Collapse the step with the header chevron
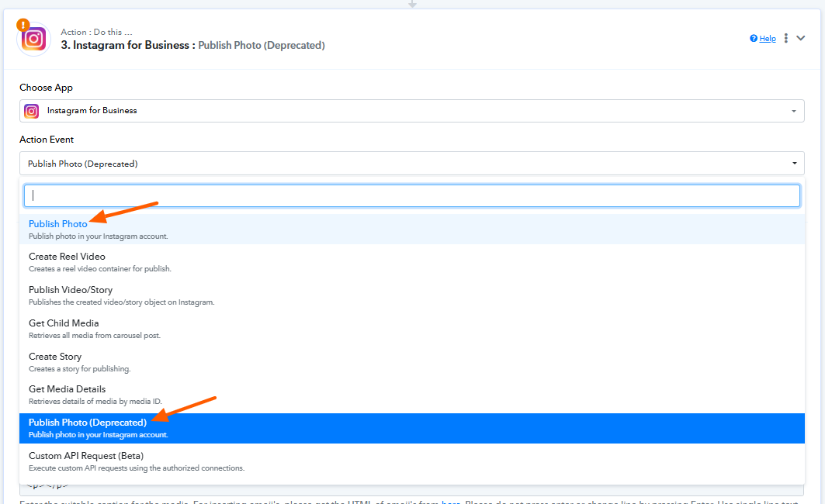The height and width of the screenshot is (504, 825). point(802,38)
